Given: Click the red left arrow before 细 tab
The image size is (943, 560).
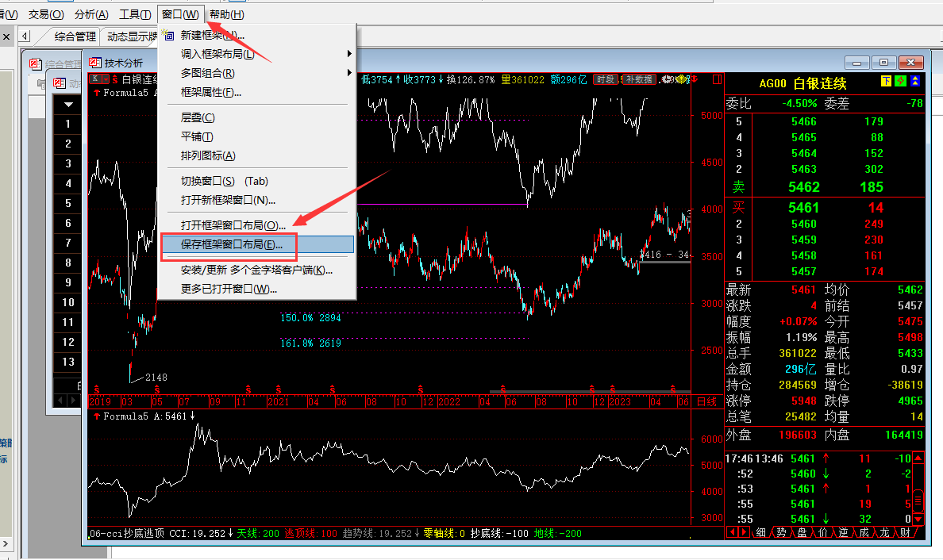Looking at the screenshot, I should click(x=732, y=532).
